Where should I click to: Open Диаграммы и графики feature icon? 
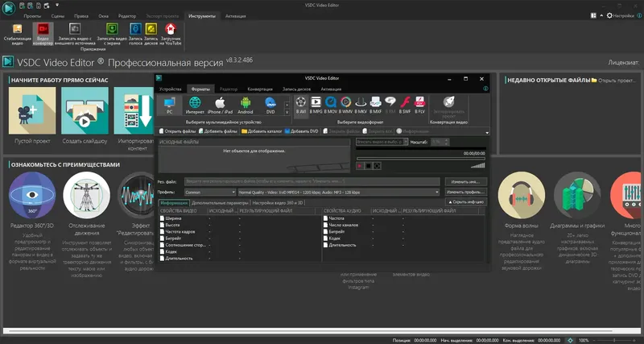[x=577, y=195]
